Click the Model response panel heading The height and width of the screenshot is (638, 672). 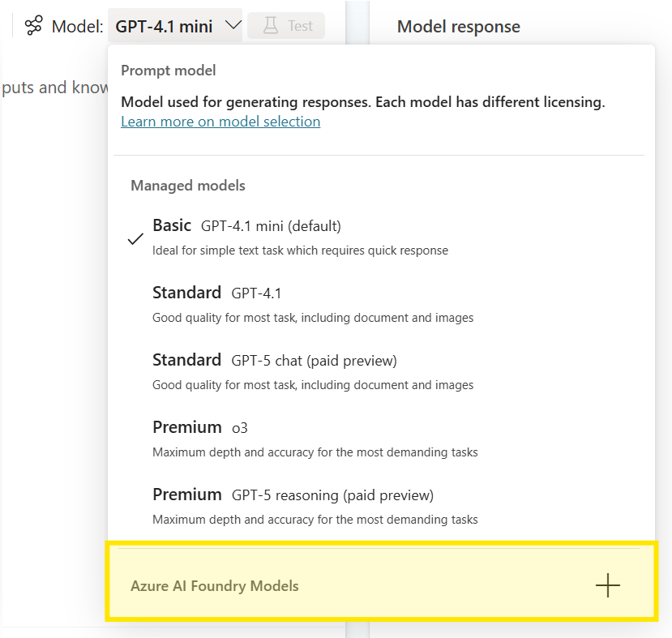click(x=459, y=27)
